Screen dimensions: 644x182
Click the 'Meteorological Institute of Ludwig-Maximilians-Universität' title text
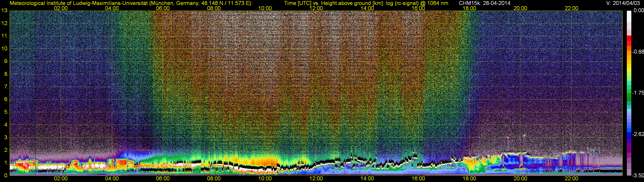tap(79, 3)
